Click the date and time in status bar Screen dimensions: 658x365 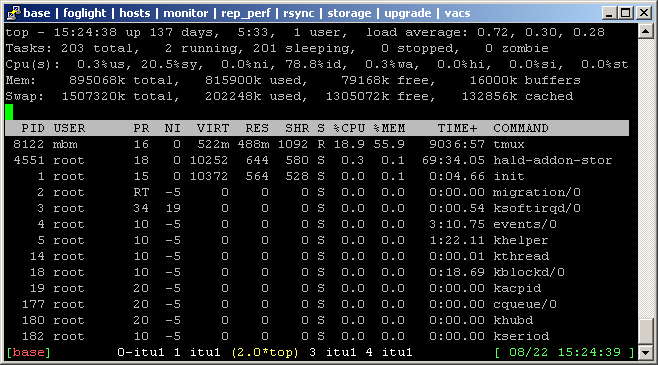coord(565,352)
